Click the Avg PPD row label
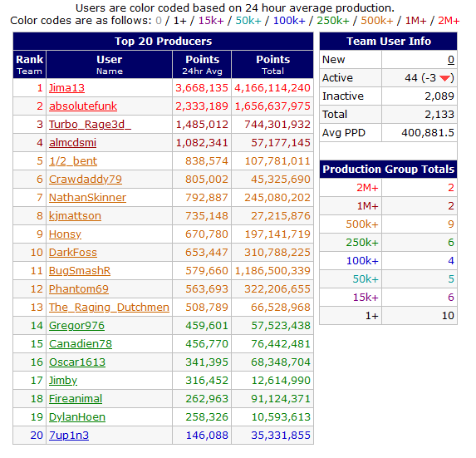The width and height of the screenshot is (476, 458). tap(344, 133)
